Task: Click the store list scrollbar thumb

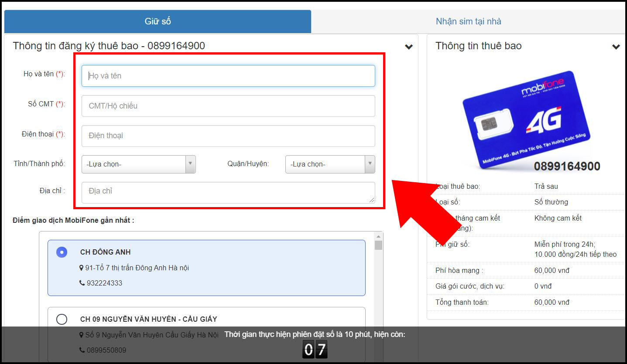Action: [378, 245]
